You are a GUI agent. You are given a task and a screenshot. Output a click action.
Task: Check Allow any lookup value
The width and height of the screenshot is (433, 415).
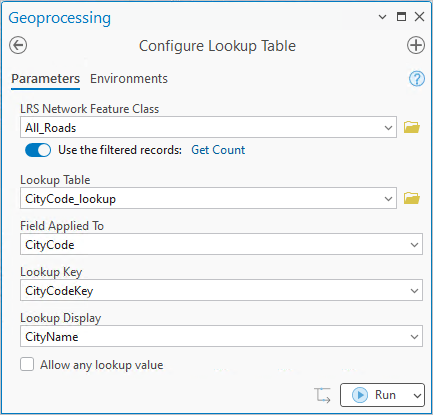coord(27,364)
